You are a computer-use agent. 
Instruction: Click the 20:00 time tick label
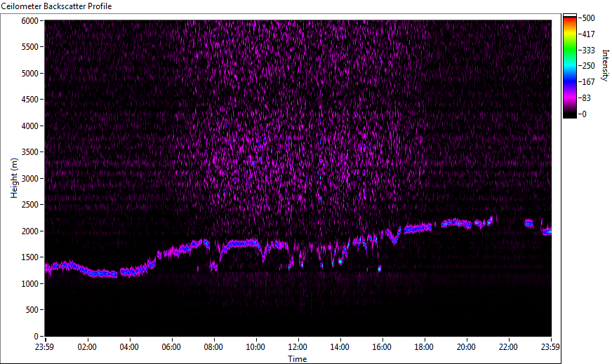(466, 347)
